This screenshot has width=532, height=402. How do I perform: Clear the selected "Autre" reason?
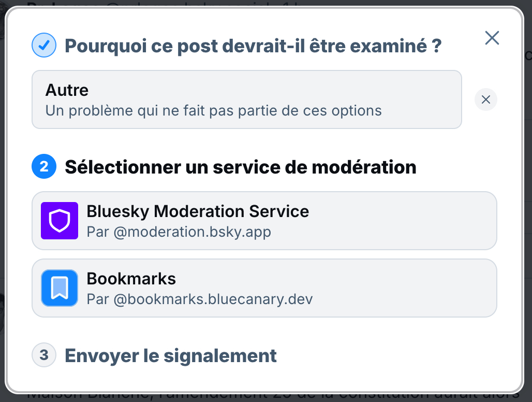pos(485,100)
